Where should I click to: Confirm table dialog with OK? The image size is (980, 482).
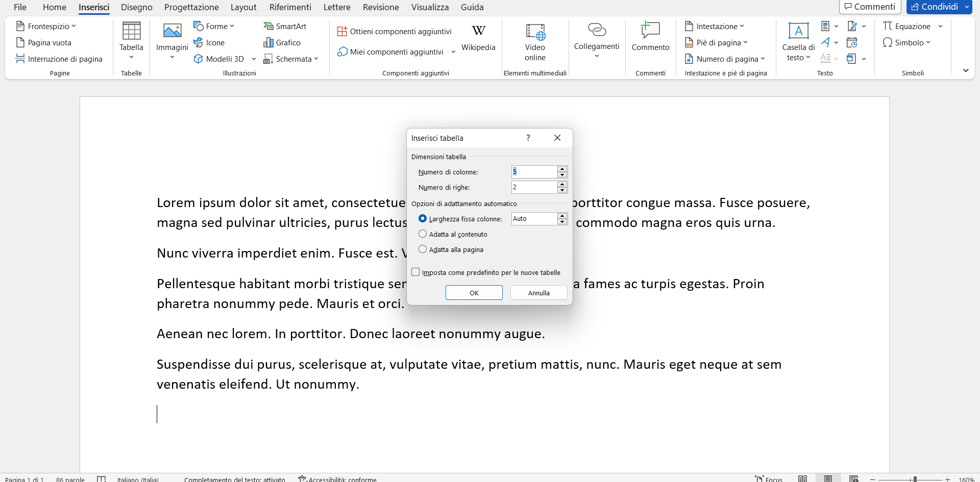pyautogui.click(x=474, y=293)
